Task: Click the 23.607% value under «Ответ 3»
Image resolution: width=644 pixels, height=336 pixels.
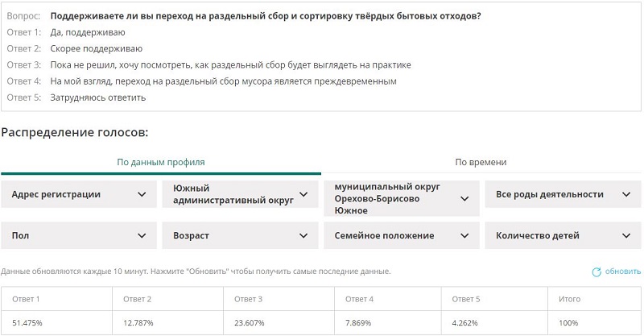Action: 250,322
